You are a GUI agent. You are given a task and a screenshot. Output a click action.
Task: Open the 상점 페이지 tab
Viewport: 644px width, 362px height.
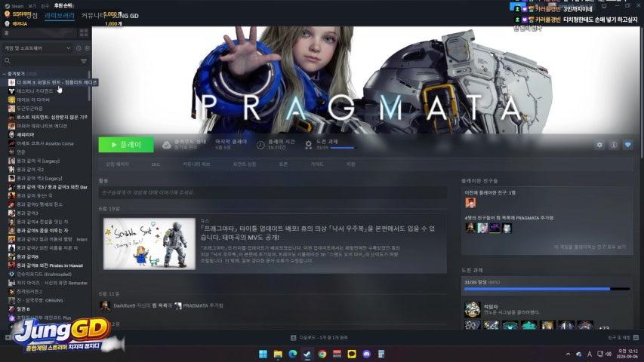click(117, 164)
